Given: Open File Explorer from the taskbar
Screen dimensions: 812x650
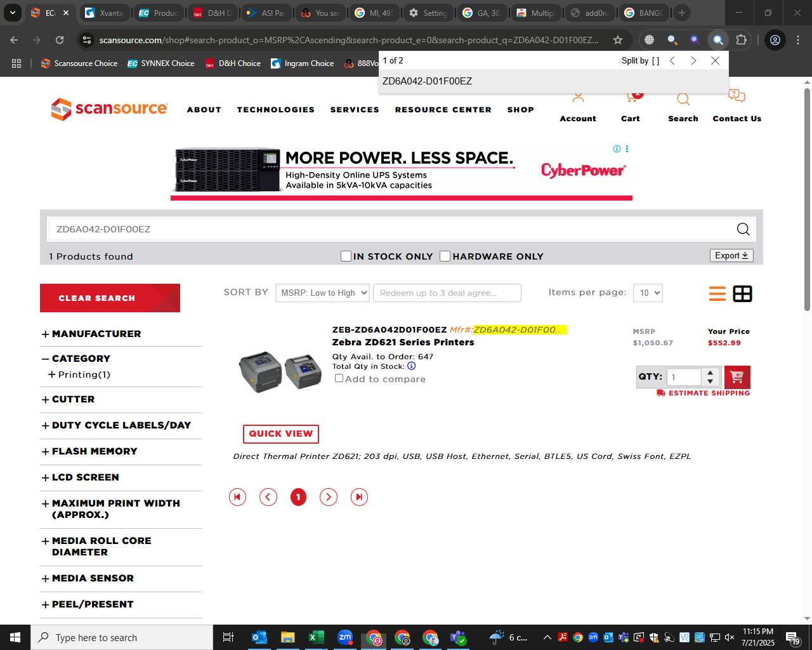Looking at the screenshot, I should pyautogui.click(x=287, y=637).
